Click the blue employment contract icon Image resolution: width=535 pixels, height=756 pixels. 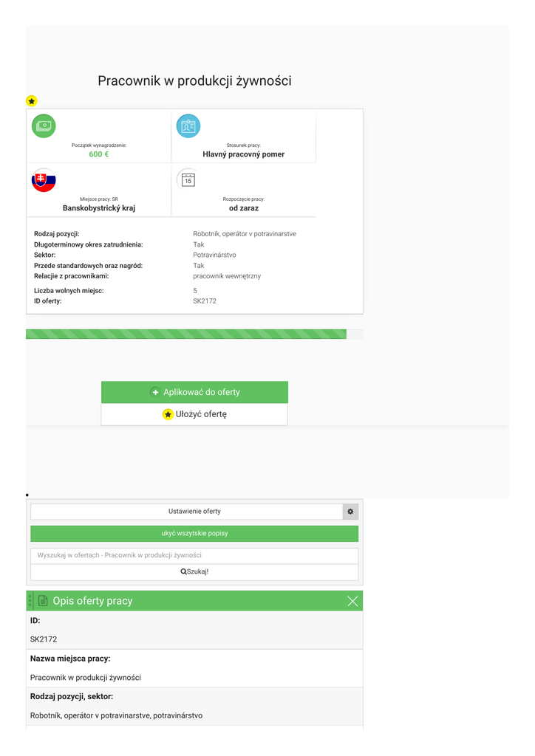(x=188, y=126)
